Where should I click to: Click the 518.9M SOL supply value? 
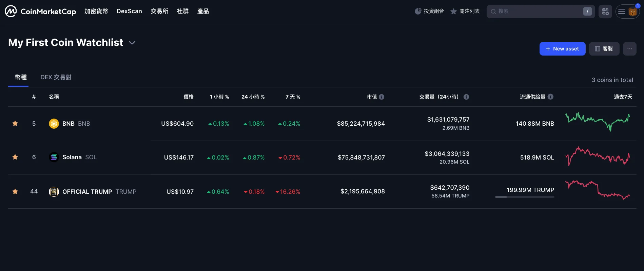coord(537,158)
